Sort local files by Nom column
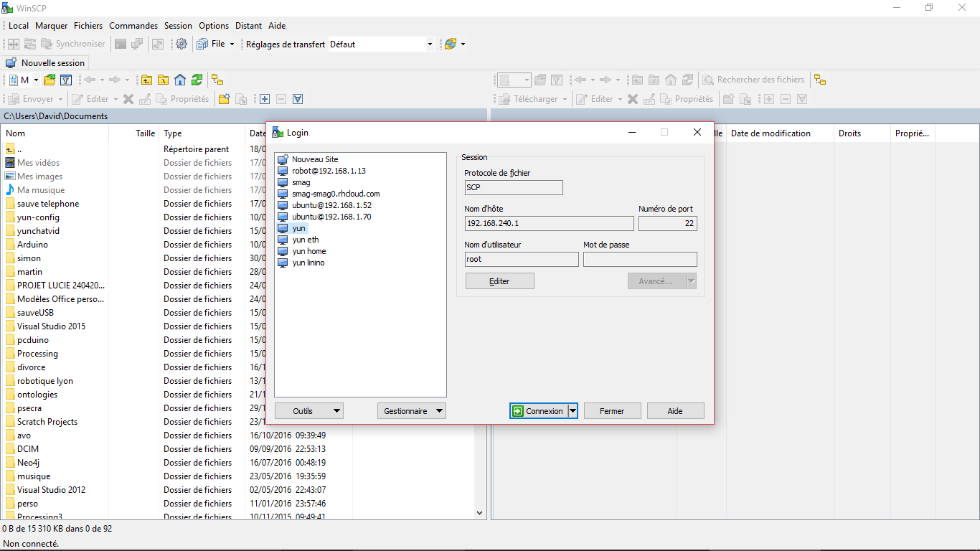Image resolution: width=980 pixels, height=551 pixels. coord(55,133)
